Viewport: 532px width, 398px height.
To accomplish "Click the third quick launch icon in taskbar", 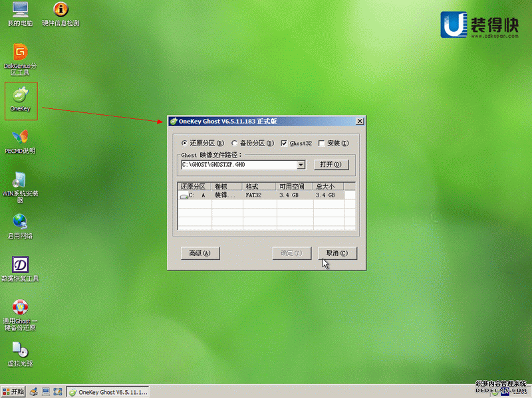I will pos(58,392).
